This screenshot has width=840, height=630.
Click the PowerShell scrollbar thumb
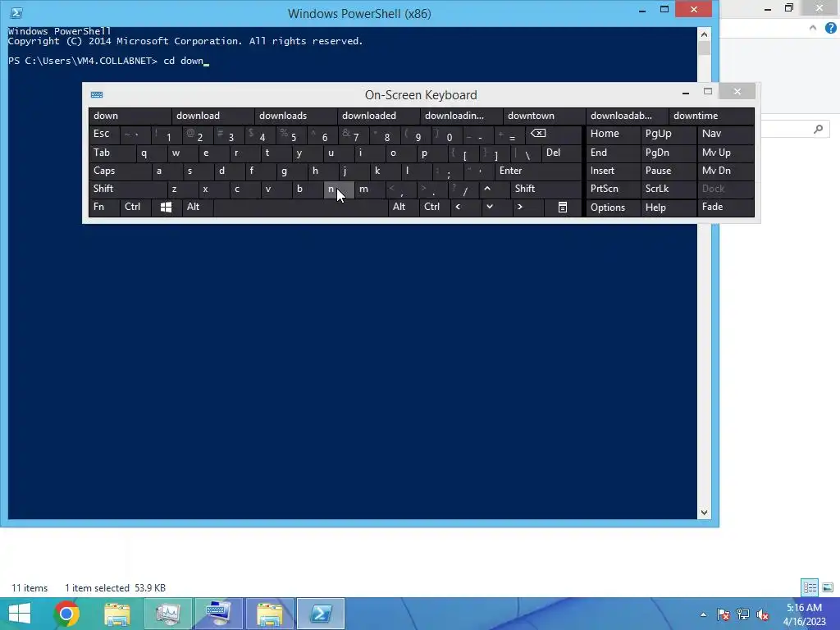[x=704, y=48]
